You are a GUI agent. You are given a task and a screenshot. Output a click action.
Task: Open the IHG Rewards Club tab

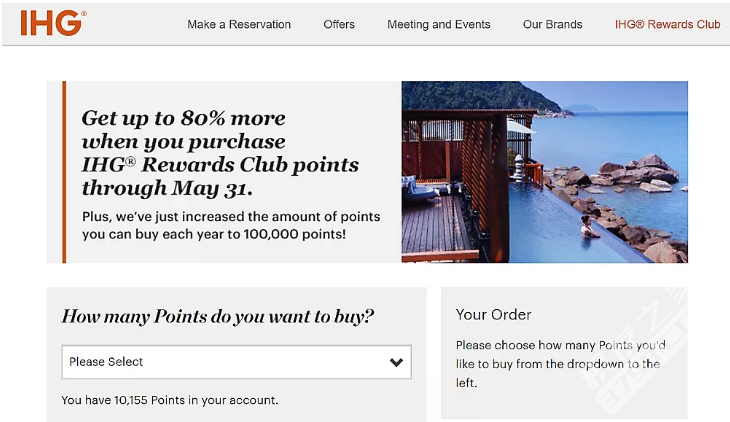pyautogui.click(x=667, y=24)
